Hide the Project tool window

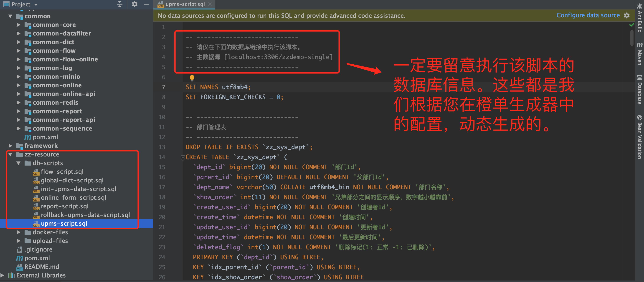(147, 4)
